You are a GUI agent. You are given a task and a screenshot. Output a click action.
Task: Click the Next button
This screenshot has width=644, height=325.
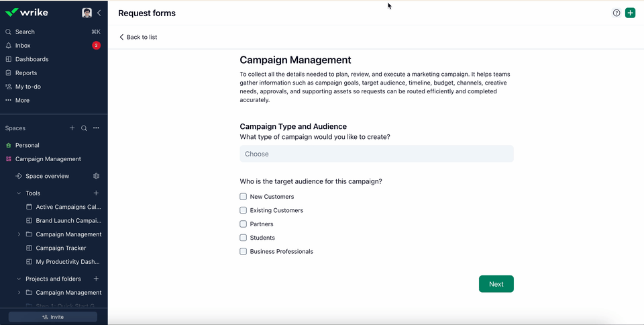tap(496, 284)
